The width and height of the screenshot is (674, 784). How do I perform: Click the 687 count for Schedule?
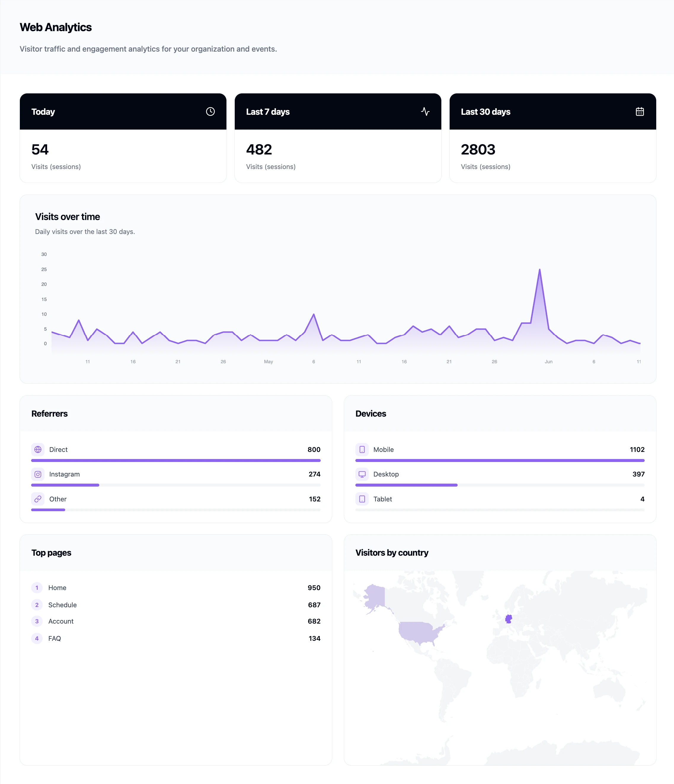[x=314, y=605]
